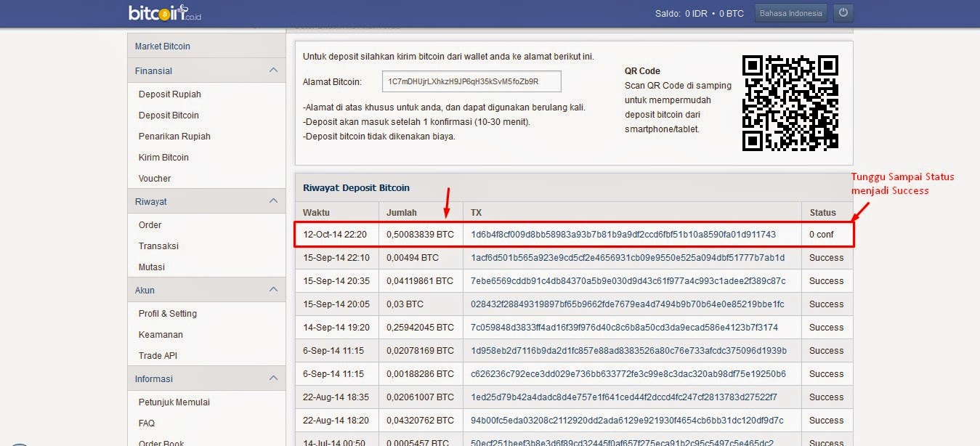
Task: Click the date 15-Sep-14 20:05
Action: point(336,304)
